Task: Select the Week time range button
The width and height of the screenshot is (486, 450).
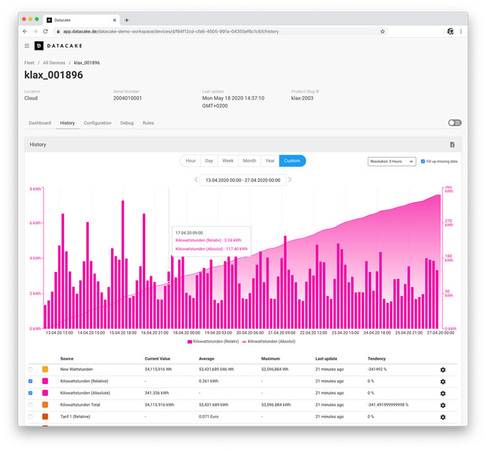Action: [x=228, y=161]
